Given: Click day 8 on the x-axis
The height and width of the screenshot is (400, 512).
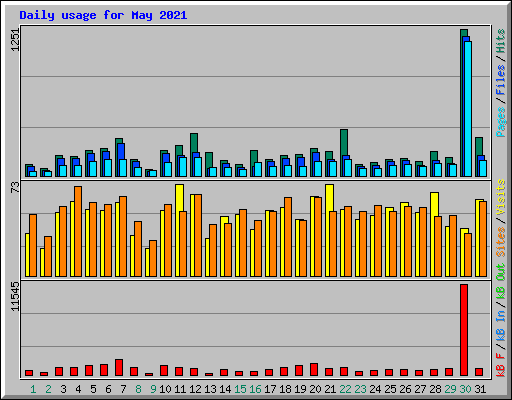Looking at the screenshot, I should (x=138, y=389).
